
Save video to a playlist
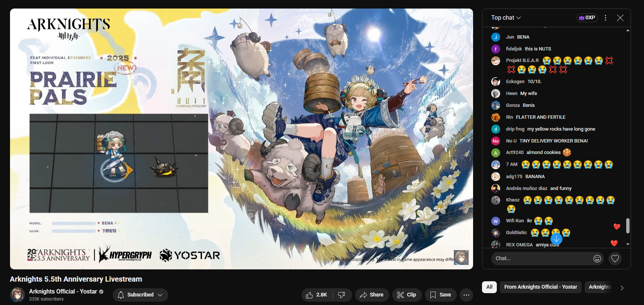(x=440, y=295)
